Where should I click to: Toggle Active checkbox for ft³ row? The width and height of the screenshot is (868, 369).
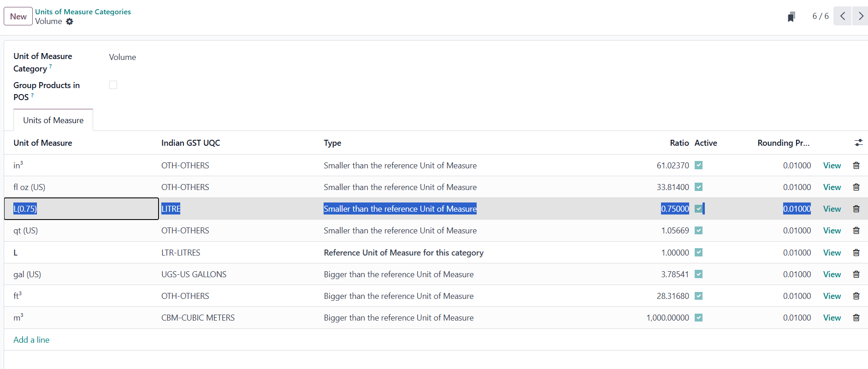[698, 296]
